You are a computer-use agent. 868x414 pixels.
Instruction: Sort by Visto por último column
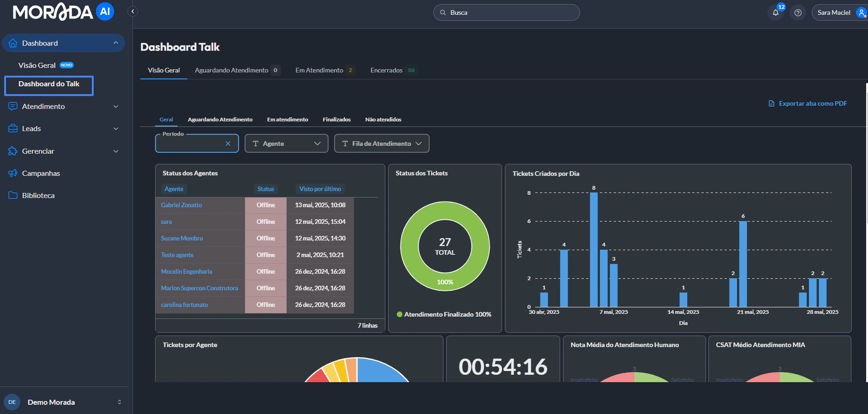pyautogui.click(x=320, y=189)
